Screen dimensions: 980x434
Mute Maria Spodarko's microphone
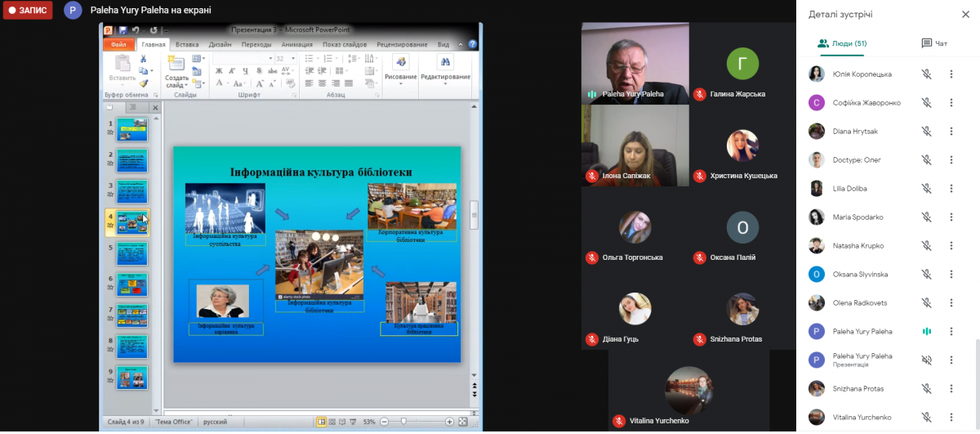[x=926, y=217]
